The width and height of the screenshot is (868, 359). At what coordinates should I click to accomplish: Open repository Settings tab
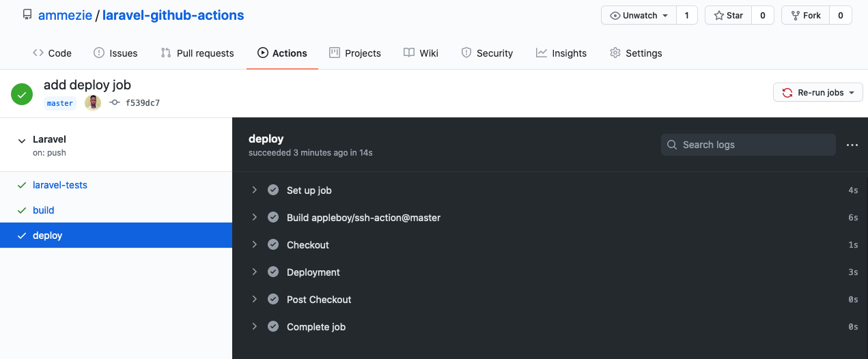pos(636,53)
